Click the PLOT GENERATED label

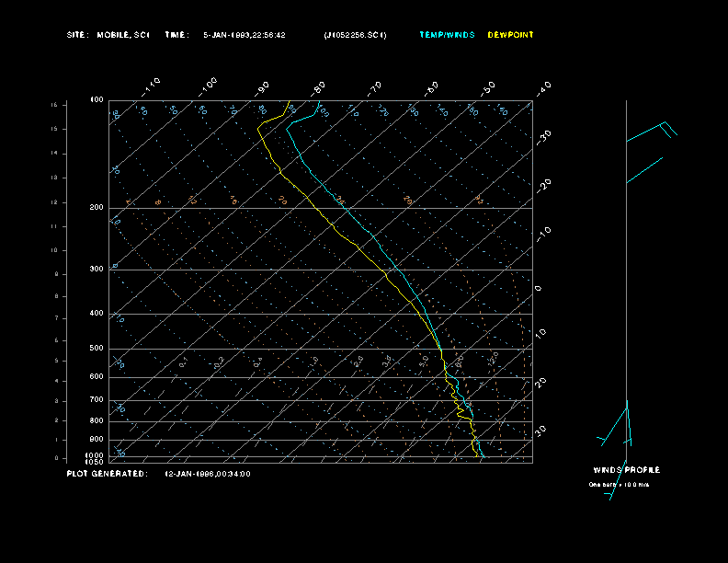107,474
